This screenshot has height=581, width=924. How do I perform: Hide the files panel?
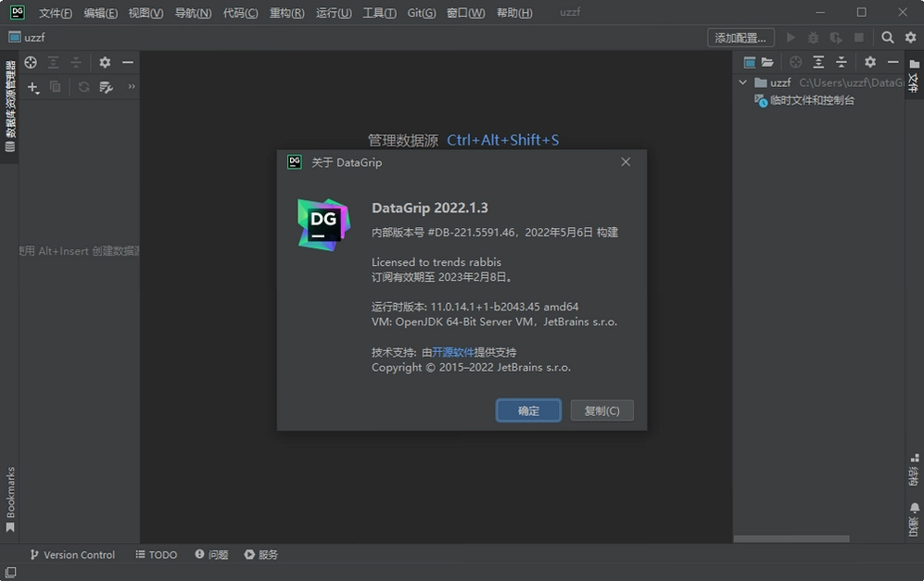893,62
